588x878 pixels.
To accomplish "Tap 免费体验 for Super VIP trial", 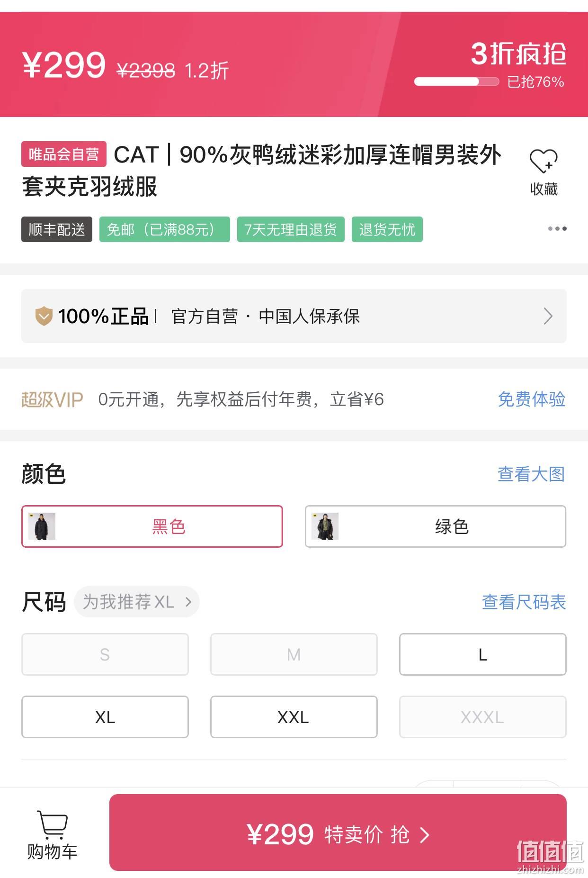I will [532, 399].
